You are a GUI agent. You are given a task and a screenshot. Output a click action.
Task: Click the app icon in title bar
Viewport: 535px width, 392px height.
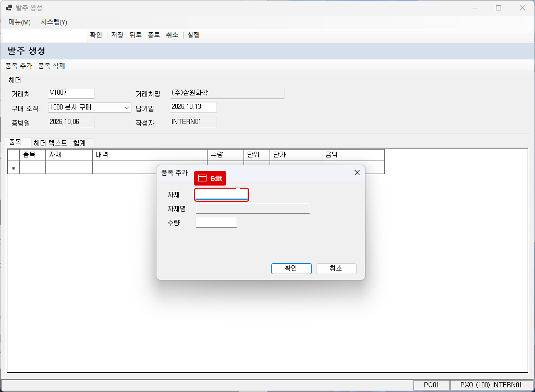coord(8,7)
